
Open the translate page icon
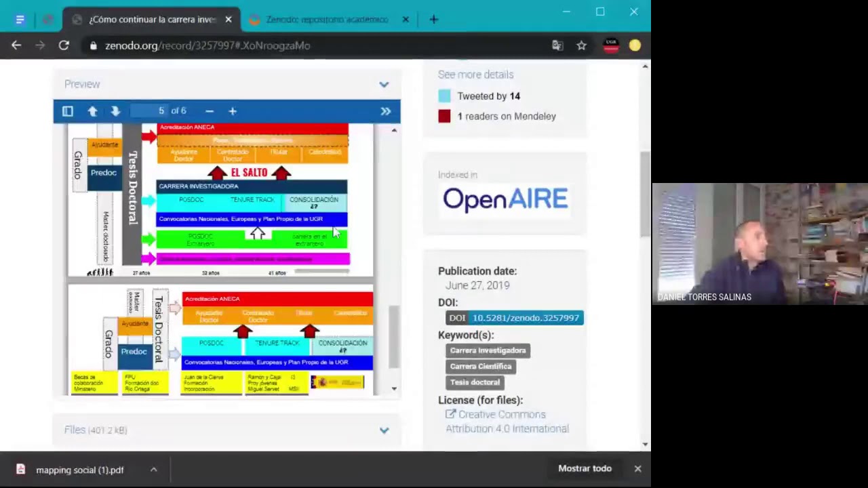[557, 45]
